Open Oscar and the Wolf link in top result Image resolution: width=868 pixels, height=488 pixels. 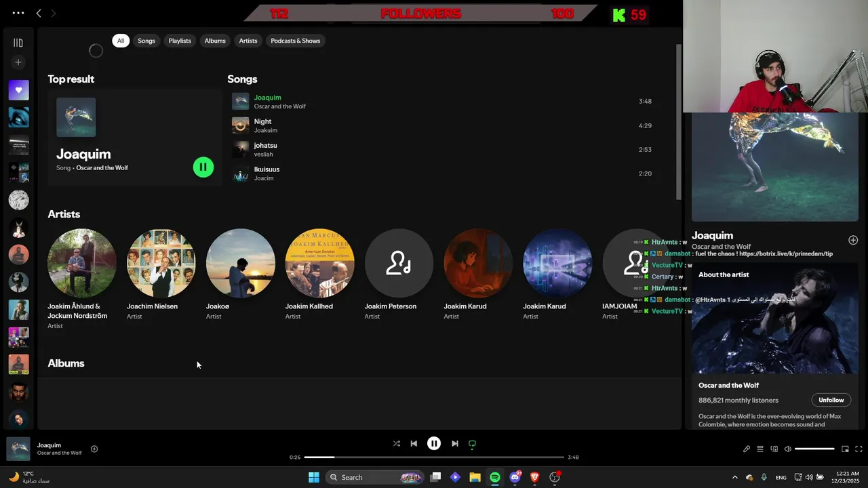click(102, 167)
